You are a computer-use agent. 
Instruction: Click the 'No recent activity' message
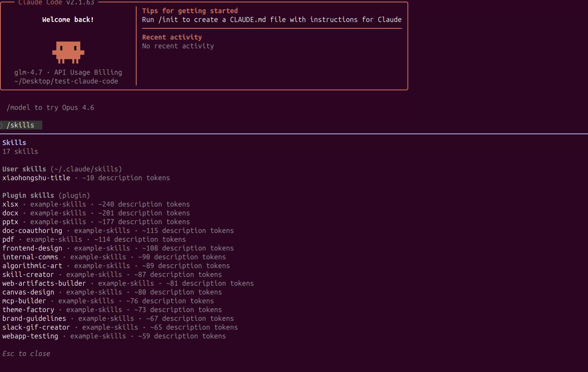coord(178,46)
